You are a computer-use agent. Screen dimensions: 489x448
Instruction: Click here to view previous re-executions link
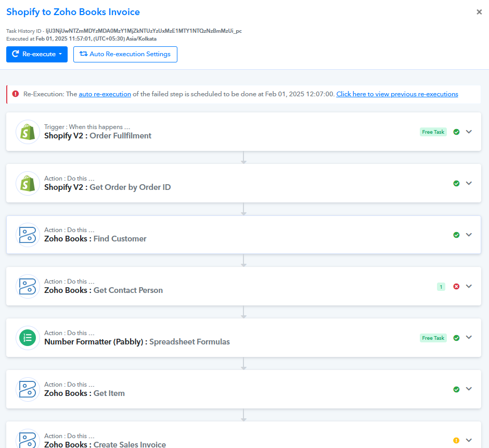click(397, 94)
